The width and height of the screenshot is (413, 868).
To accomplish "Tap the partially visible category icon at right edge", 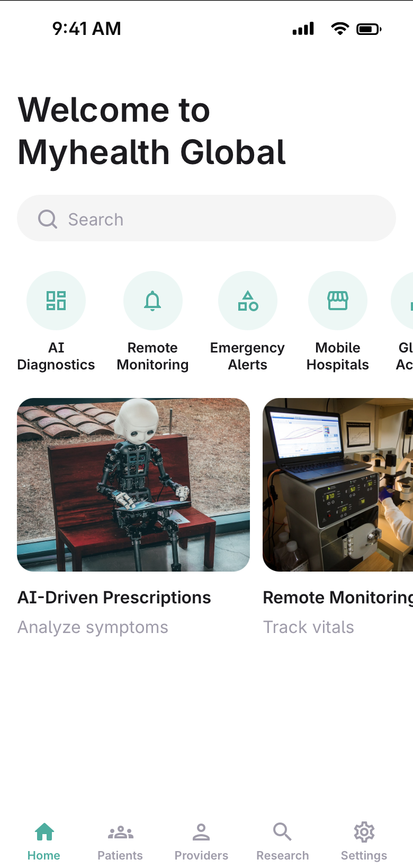I will tap(402, 301).
